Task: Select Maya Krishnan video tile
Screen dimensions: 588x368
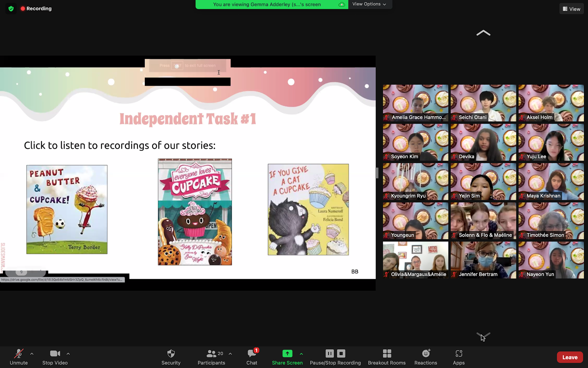Action: [x=551, y=182]
